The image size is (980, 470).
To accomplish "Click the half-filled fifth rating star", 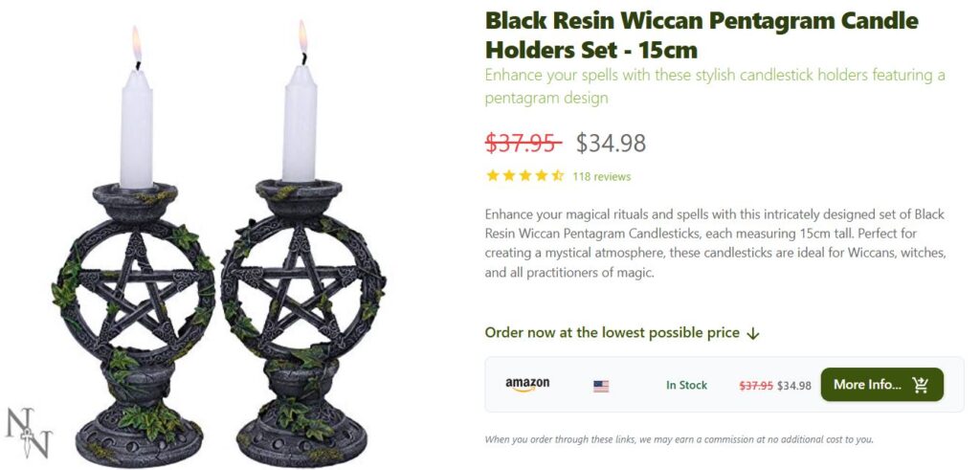I will tap(558, 175).
